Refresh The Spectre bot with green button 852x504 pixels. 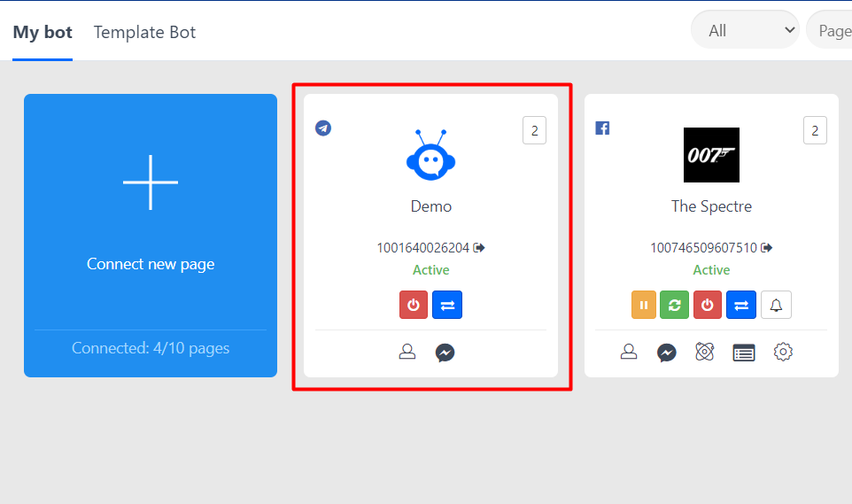pos(674,305)
